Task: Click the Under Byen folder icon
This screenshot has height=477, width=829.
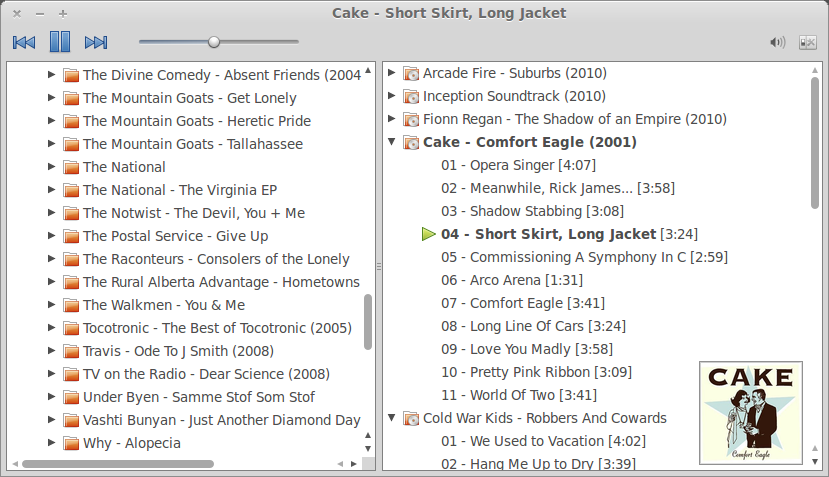Action: pyautogui.click(x=71, y=397)
